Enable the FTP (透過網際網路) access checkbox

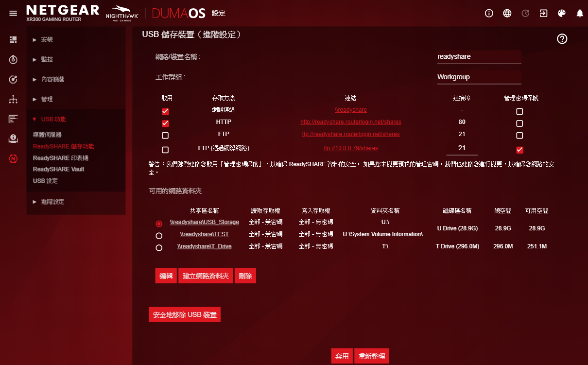[165, 150]
